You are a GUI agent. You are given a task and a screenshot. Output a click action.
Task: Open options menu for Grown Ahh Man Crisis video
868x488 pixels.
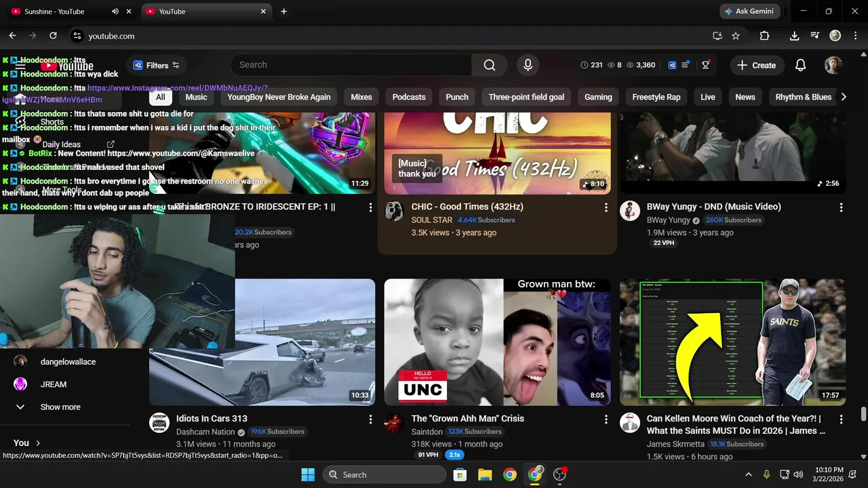tap(606, 420)
